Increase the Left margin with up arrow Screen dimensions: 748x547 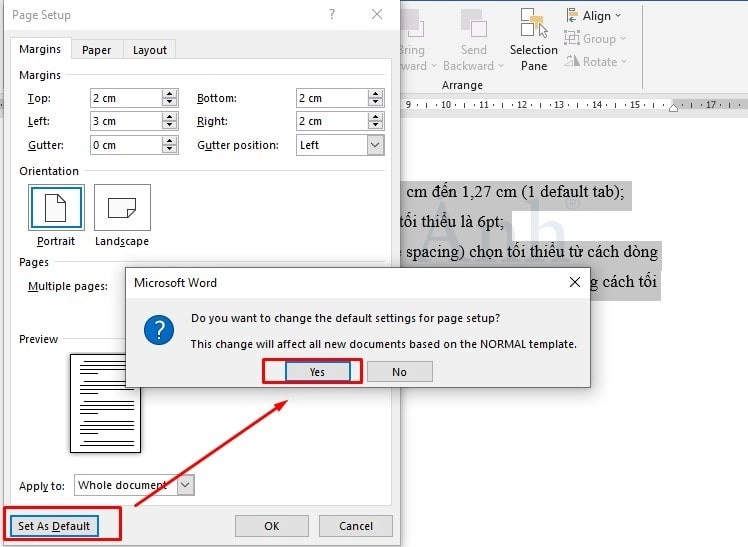[169, 117]
